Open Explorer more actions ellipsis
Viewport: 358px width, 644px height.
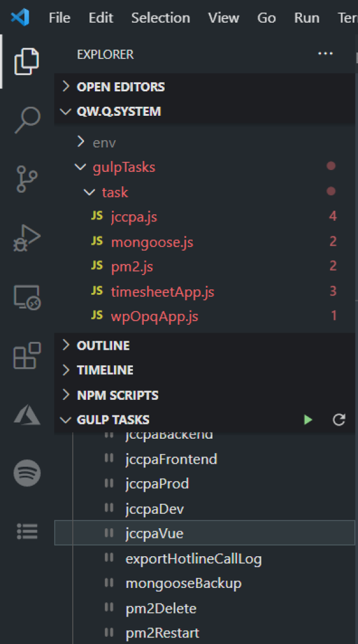[x=325, y=53]
